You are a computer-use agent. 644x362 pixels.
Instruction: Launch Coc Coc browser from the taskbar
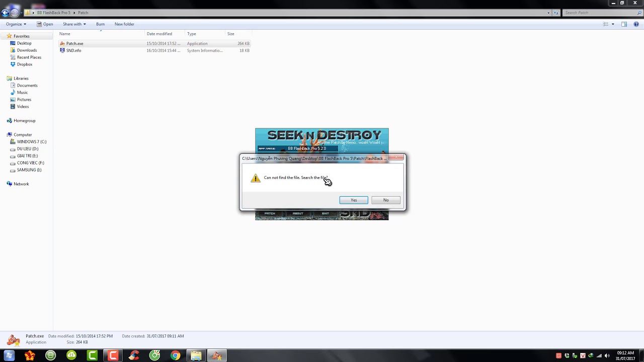[x=154, y=356]
